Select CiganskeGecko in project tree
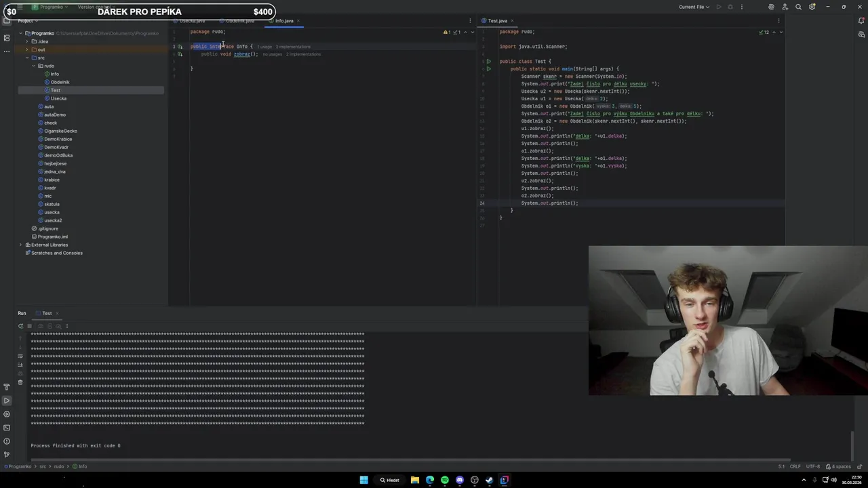The height and width of the screenshot is (488, 868). coord(60,131)
